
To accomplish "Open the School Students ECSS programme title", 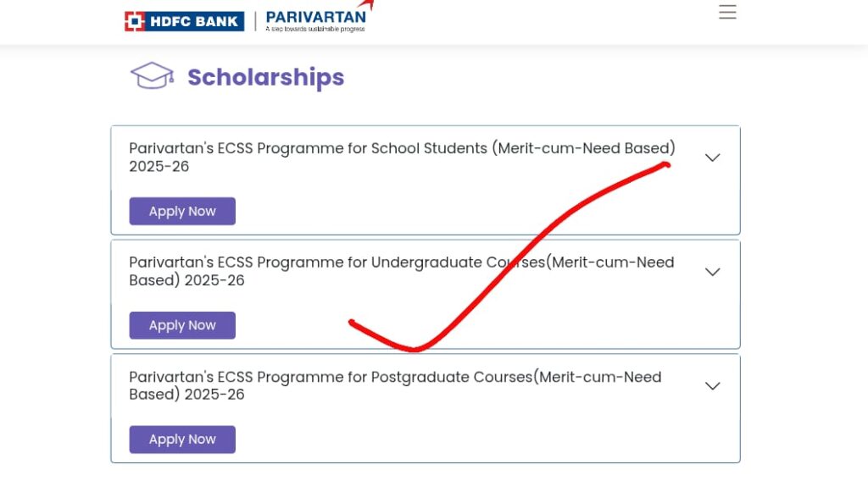I will [403, 157].
